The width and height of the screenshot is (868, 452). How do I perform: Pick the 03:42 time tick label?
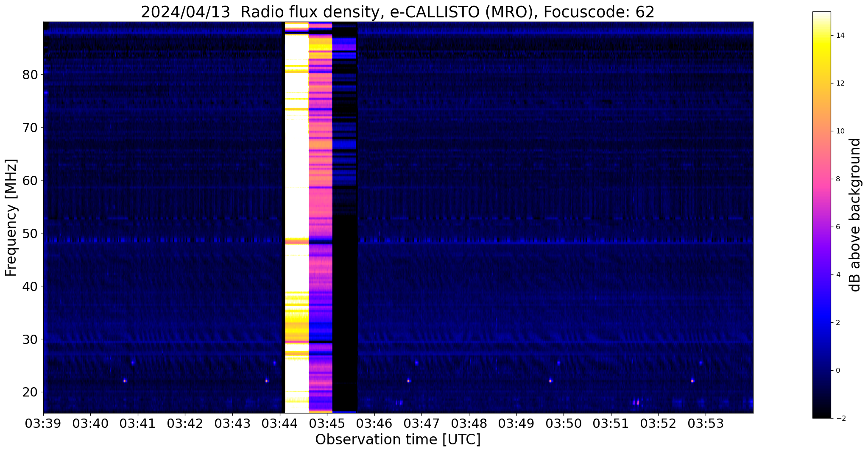click(x=185, y=424)
